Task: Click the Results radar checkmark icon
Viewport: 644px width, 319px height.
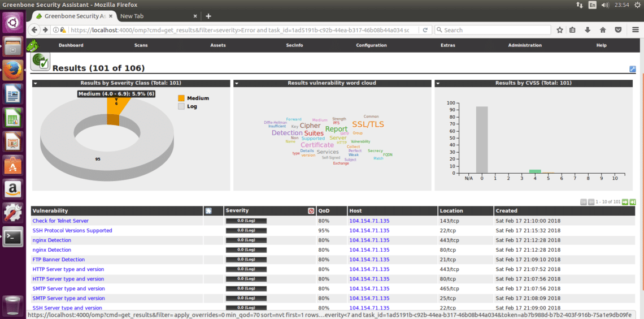Action: point(40,61)
